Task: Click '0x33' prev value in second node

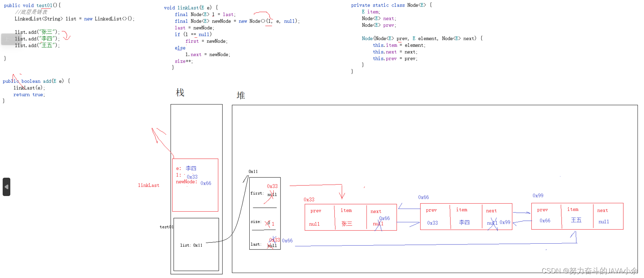Action: [433, 223]
